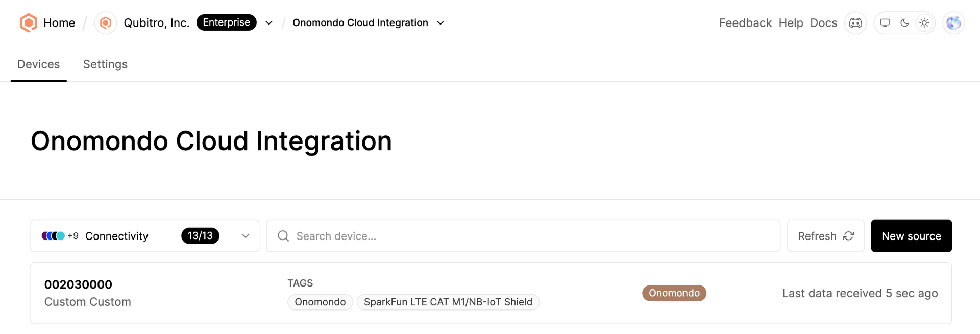This screenshot has height=334, width=980.
Task: Select the Devices tab
Action: point(39,64)
